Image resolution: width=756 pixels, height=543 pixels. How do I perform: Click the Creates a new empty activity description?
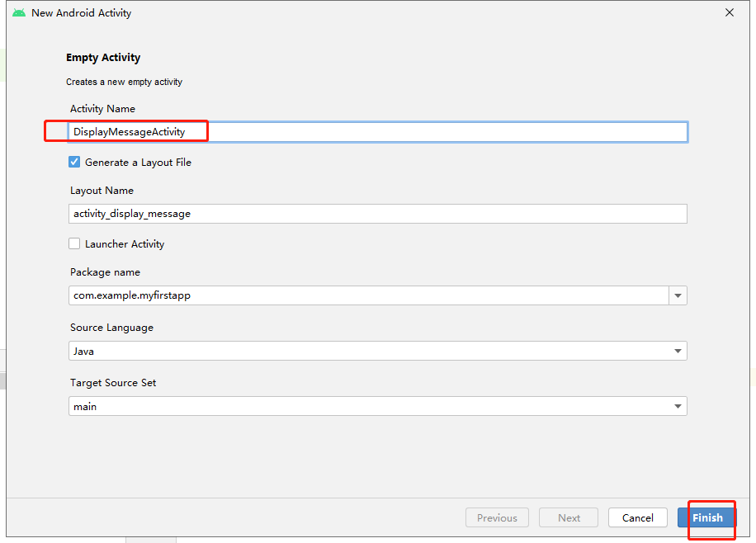[x=124, y=82]
